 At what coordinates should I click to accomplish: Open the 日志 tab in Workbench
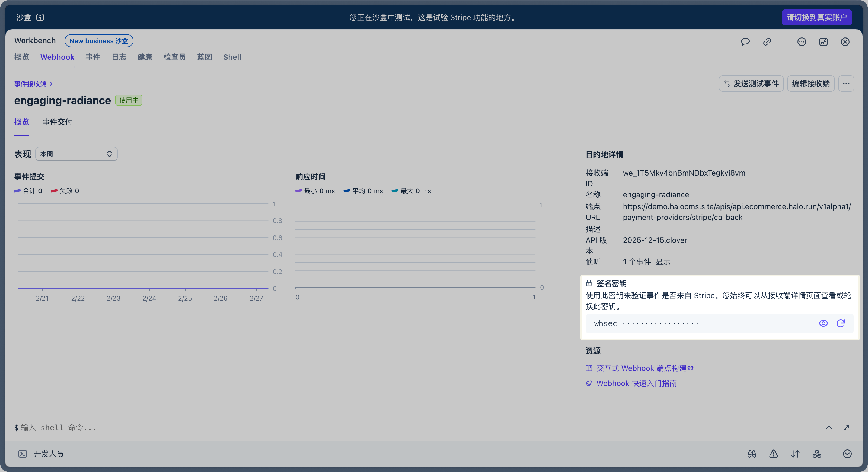119,57
